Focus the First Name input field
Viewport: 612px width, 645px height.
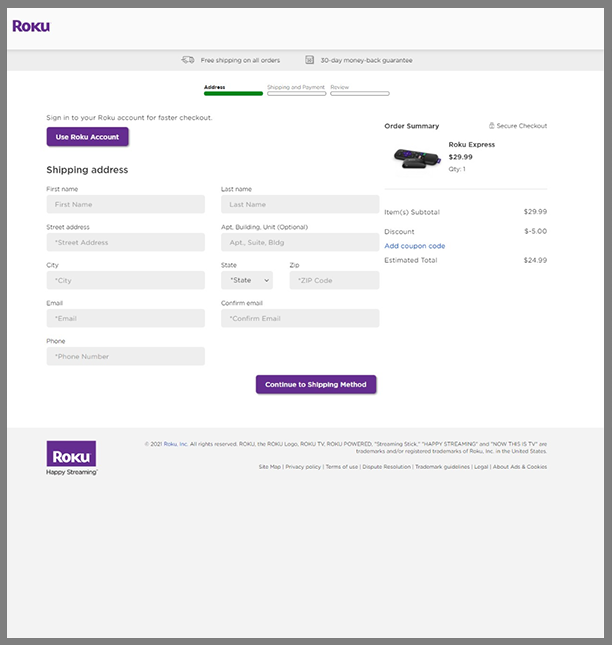125,204
